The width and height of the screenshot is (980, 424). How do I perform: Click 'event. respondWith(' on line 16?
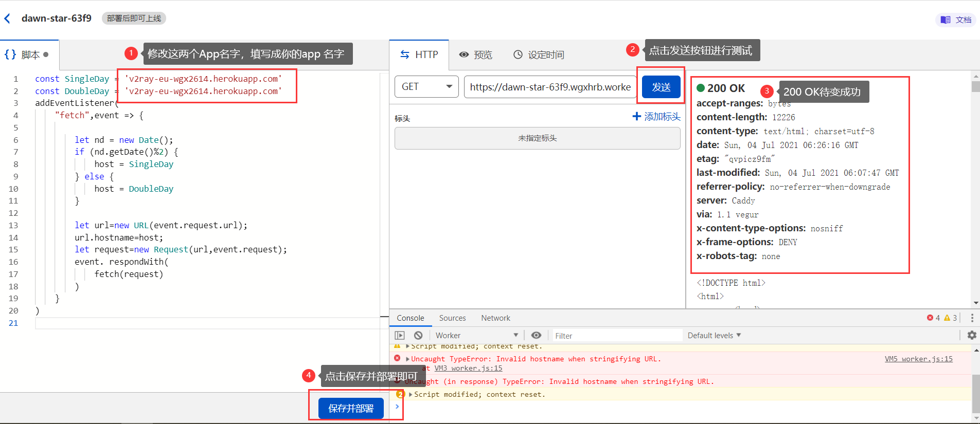pyautogui.click(x=121, y=262)
